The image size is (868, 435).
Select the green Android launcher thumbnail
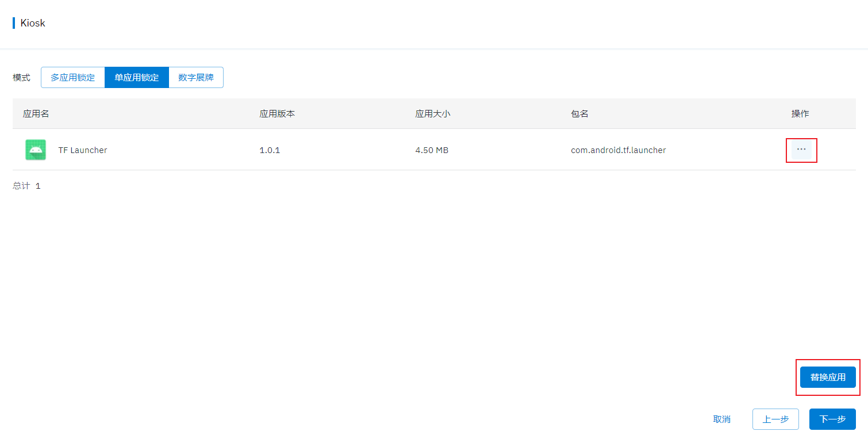click(35, 150)
